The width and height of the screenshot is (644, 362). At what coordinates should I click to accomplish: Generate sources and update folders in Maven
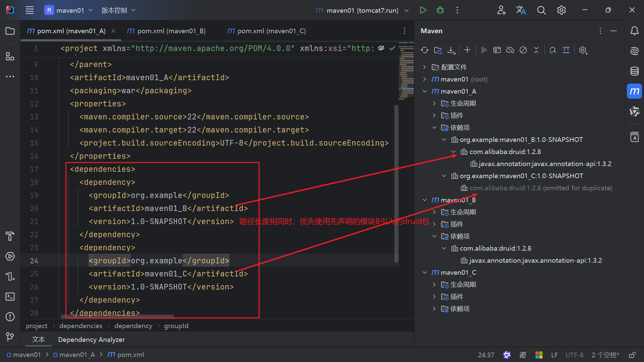pyautogui.click(x=438, y=50)
